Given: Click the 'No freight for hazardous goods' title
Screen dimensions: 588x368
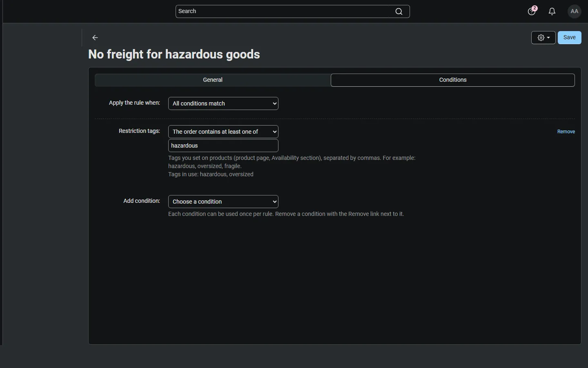Looking at the screenshot, I should point(174,54).
